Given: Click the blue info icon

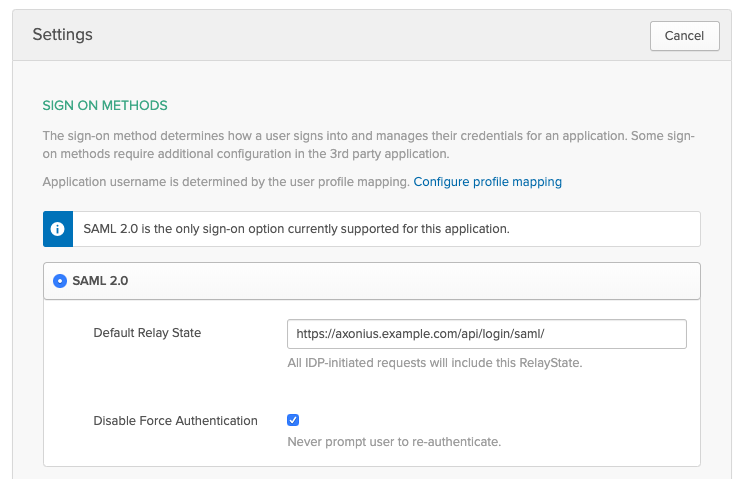Looking at the screenshot, I should click(58, 229).
